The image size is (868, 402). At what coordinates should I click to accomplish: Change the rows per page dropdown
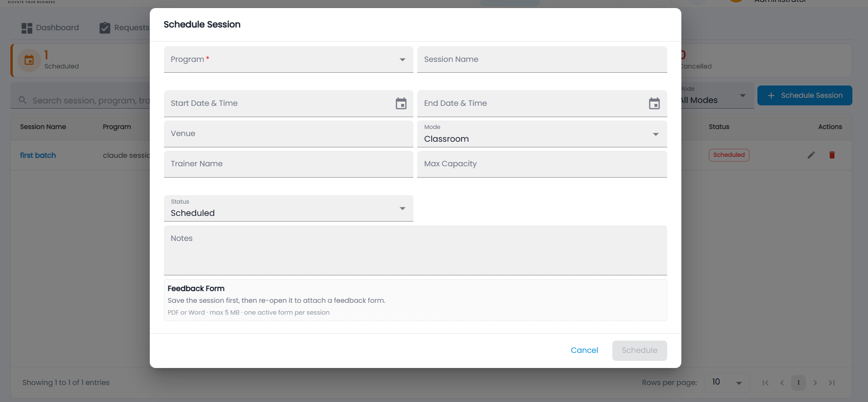tap(727, 382)
